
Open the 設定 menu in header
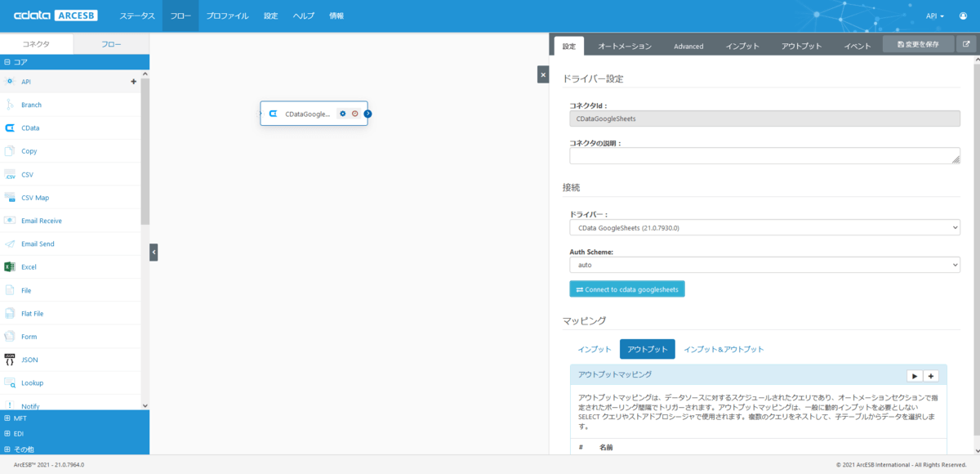271,16
